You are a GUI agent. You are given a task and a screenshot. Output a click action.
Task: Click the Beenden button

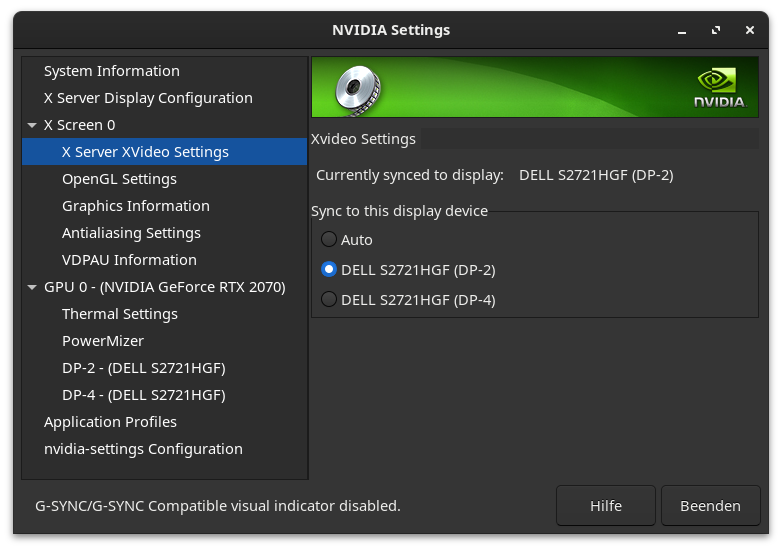(710, 506)
